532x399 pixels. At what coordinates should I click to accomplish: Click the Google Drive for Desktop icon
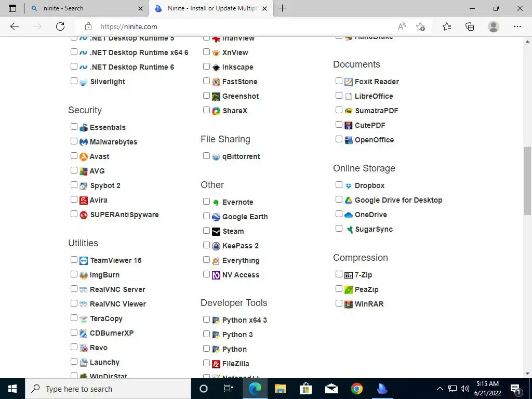tap(349, 200)
